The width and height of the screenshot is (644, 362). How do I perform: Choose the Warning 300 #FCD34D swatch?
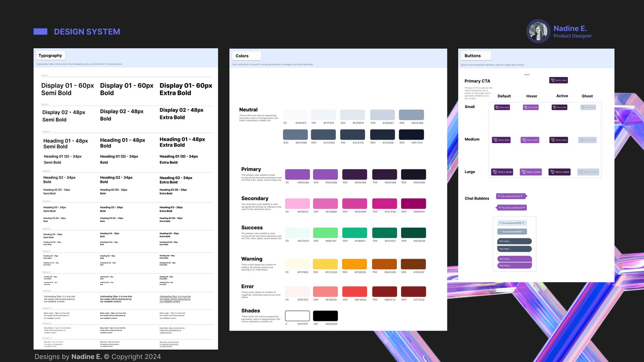(x=326, y=264)
